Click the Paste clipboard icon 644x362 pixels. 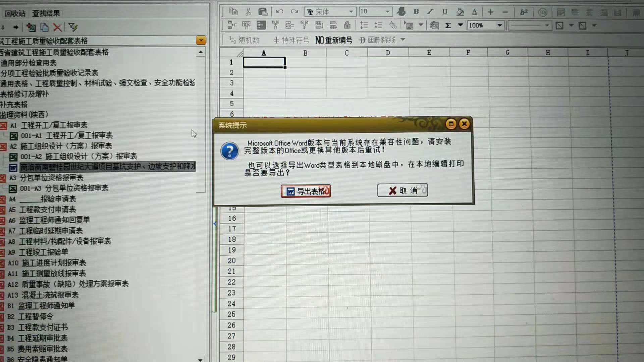[x=263, y=12]
